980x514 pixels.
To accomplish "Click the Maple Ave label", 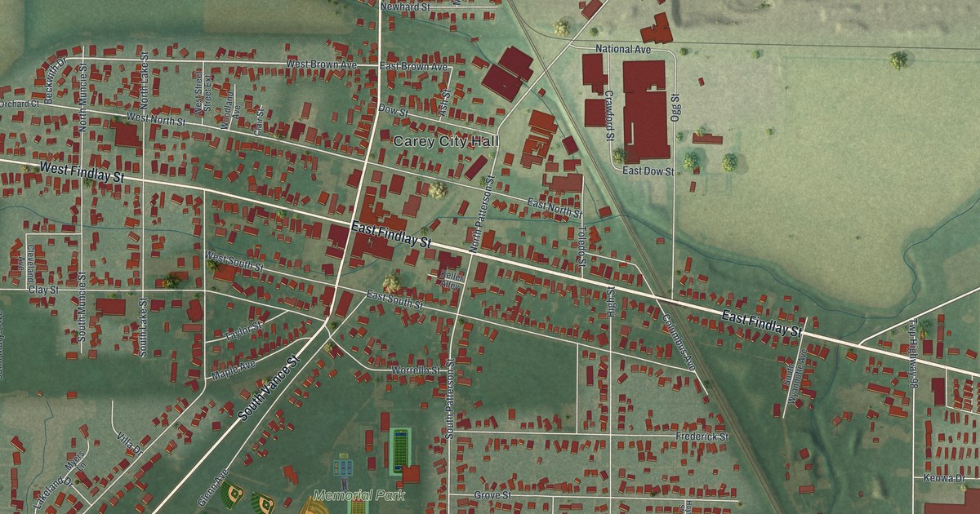I will click(x=234, y=370).
